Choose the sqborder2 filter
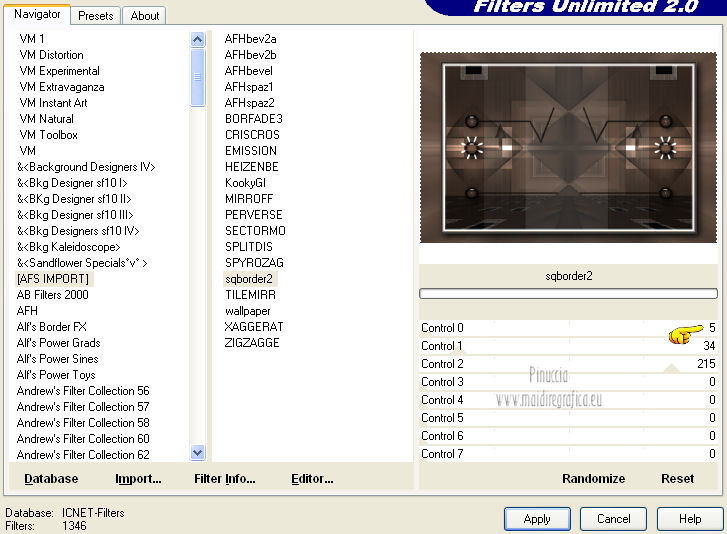 [249, 279]
